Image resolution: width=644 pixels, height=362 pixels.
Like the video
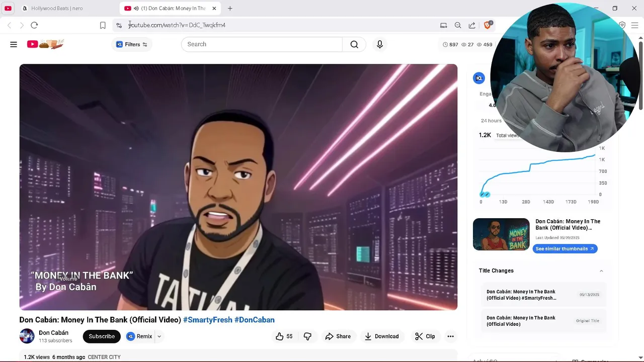coord(284,336)
